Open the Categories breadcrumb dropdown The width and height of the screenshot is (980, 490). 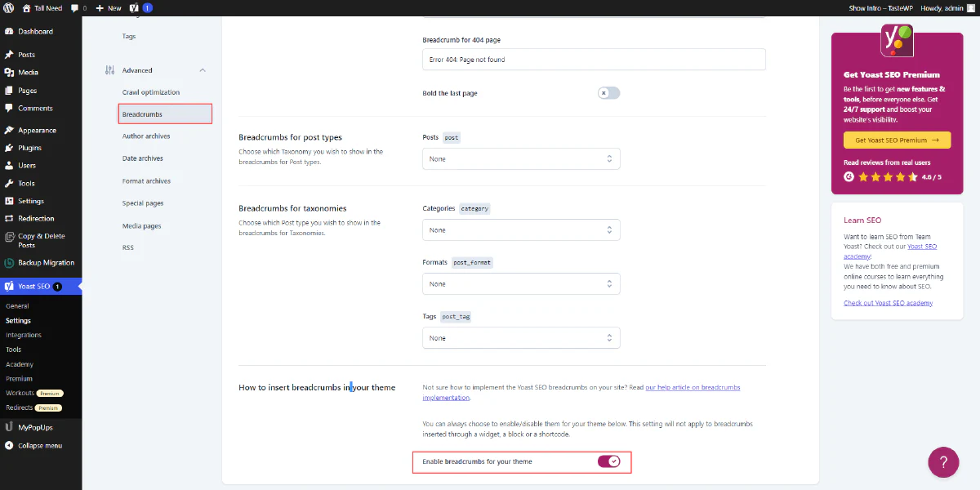coord(520,229)
